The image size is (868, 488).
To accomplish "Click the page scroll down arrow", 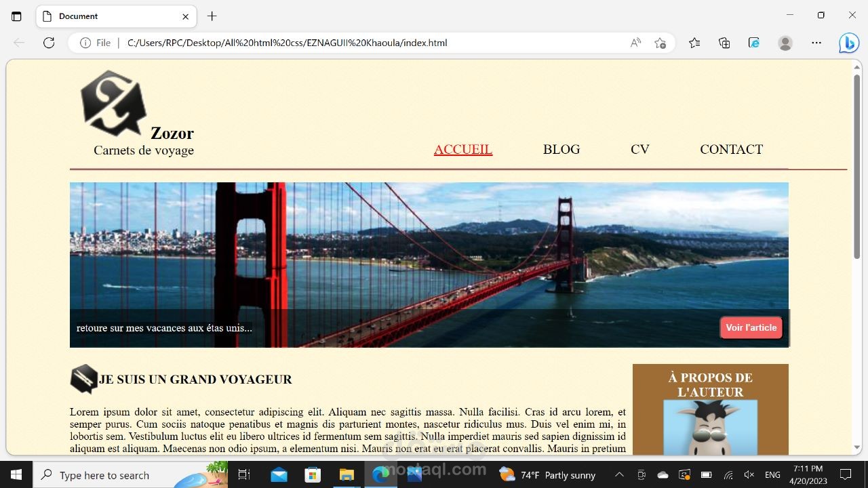I will point(857,448).
